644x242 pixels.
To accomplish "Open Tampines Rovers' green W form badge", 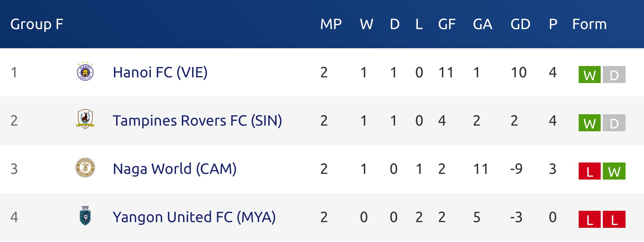I will [x=589, y=123].
